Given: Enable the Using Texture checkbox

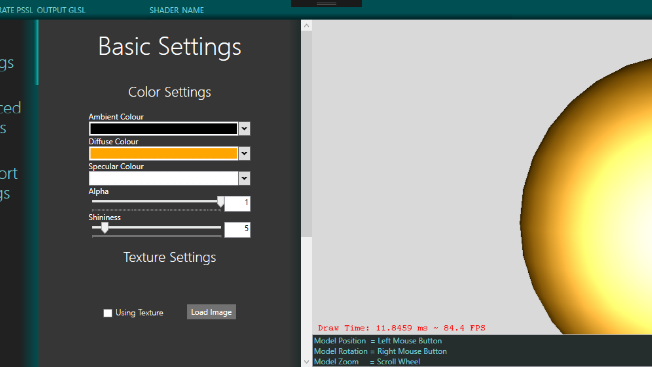Looking at the screenshot, I should (x=108, y=313).
